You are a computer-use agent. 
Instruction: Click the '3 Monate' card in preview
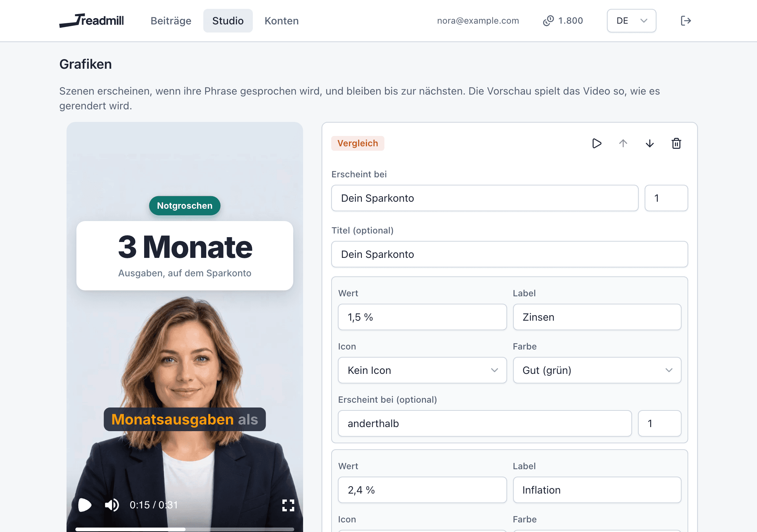(x=185, y=256)
